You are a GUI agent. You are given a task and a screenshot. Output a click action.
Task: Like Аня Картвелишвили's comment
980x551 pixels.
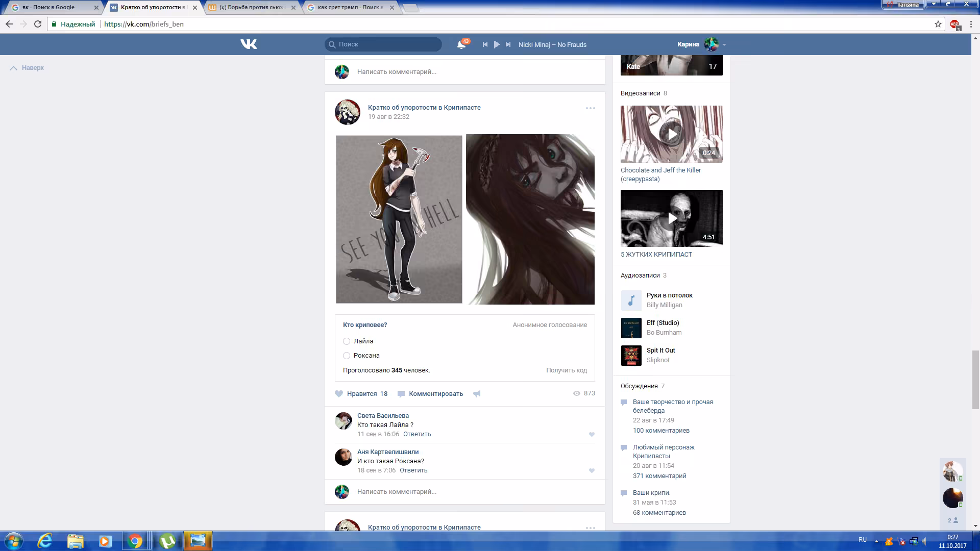592,470
